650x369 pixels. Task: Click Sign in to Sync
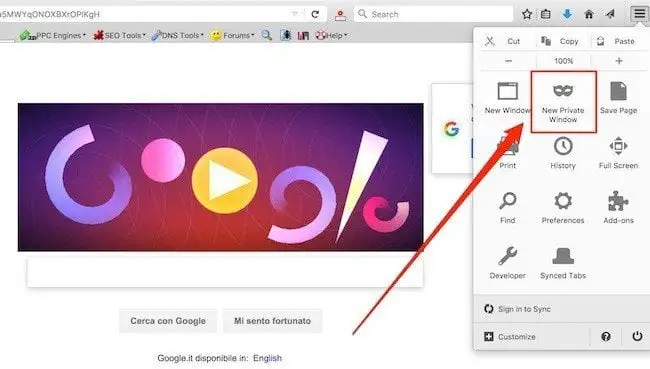tap(517, 309)
